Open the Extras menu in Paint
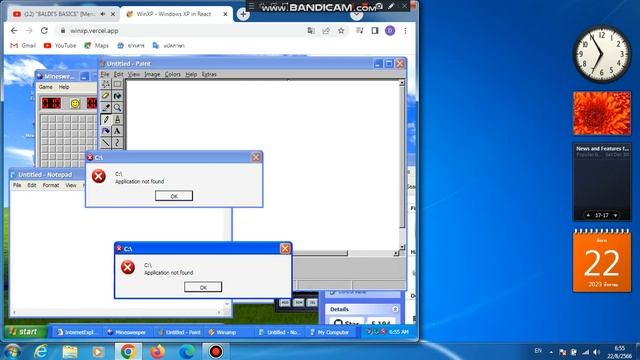640x360 pixels. 209,74
